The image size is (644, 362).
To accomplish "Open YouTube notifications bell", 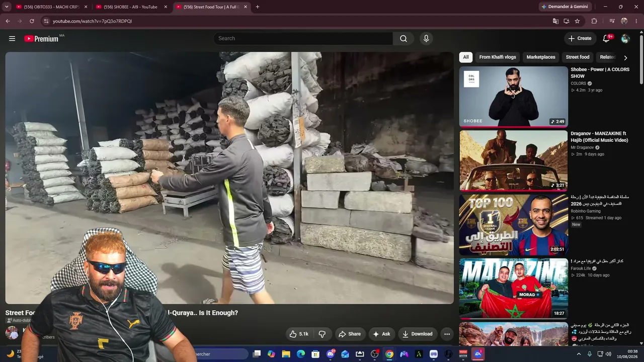I will pyautogui.click(x=607, y=38).
